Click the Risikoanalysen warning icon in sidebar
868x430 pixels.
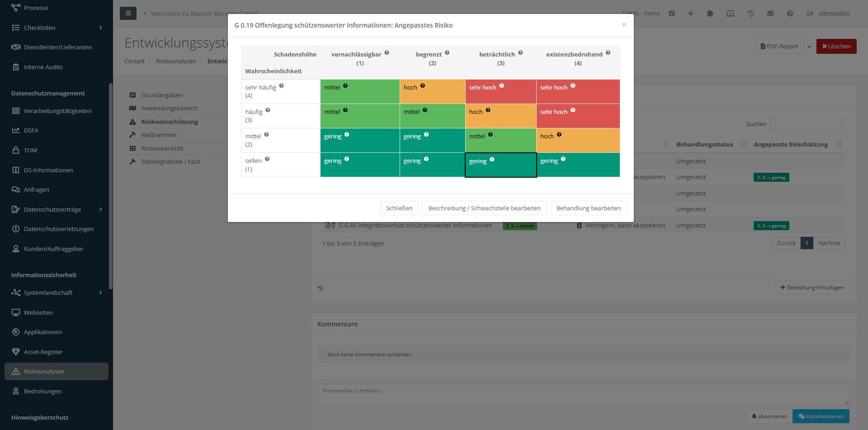(x=16, y=371)
